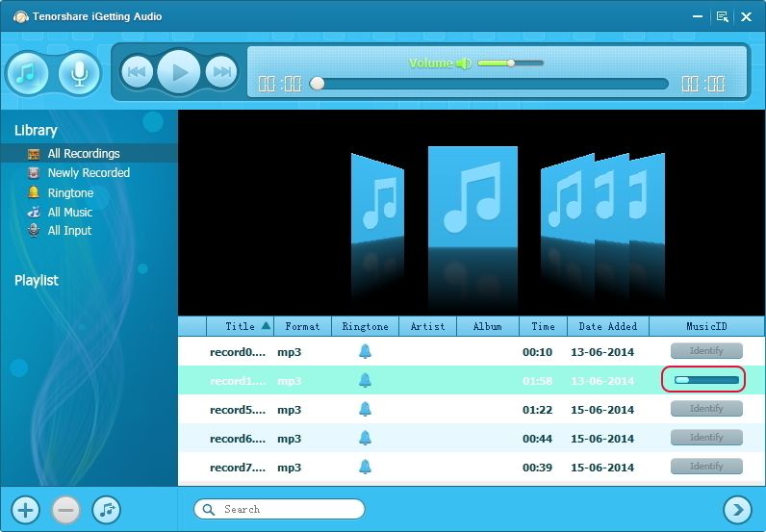The height and width of the screenshot is (532, 766).
Task: Open the Ringtone library category
Action: 70,192
